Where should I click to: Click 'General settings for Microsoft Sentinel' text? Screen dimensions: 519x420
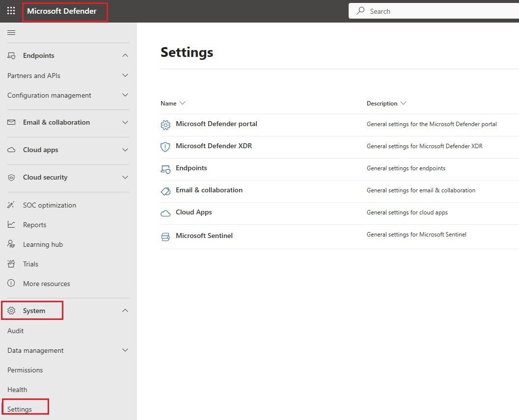pyautogui.click(x=416, y=235)
